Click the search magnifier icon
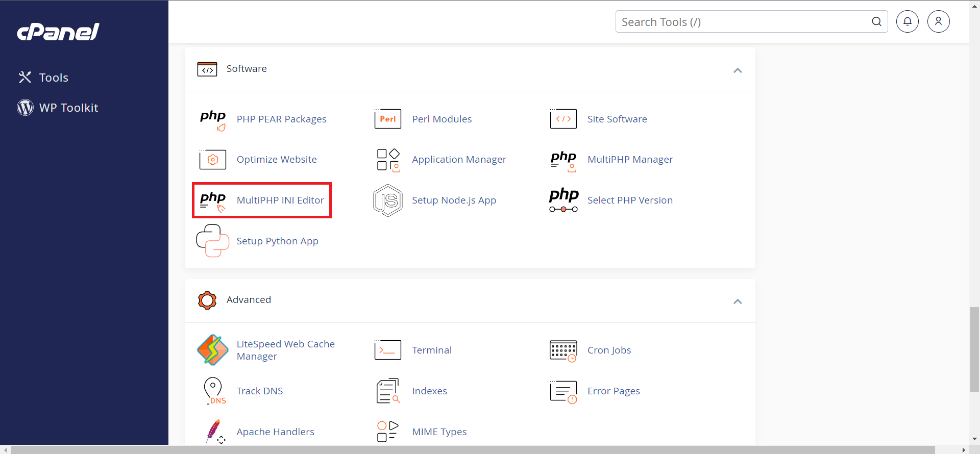980x454 pixels. click(876, 21)
